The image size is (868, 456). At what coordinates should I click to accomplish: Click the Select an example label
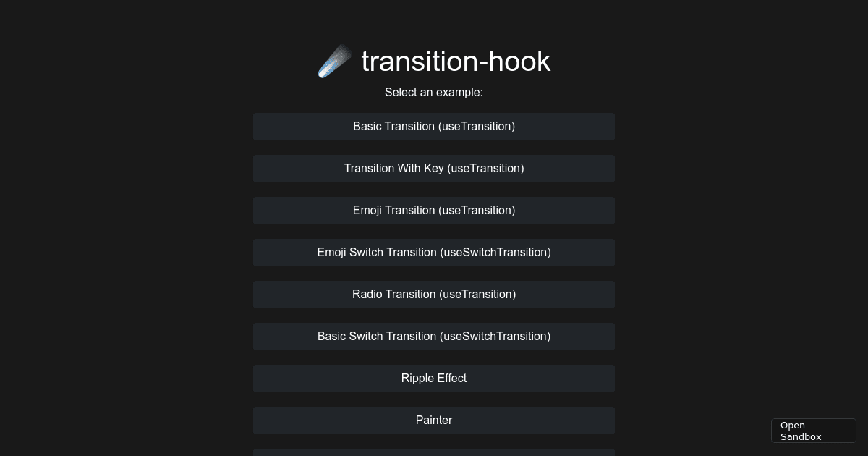[434, 92]
